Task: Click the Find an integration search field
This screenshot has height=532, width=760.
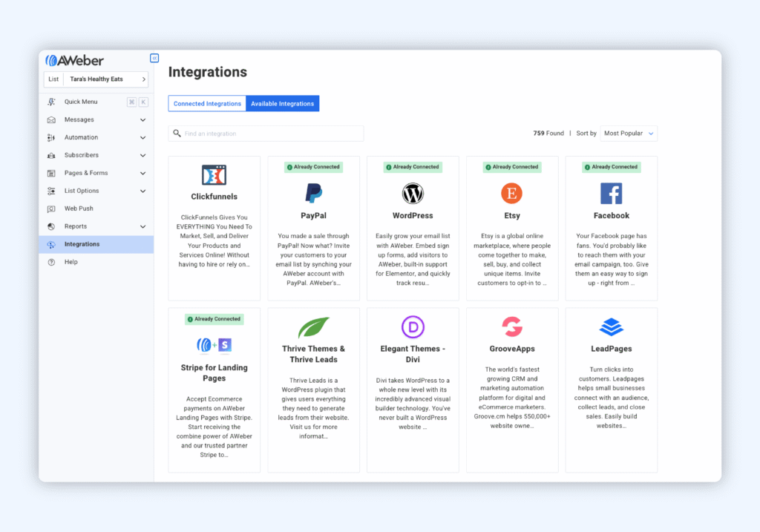Action: (266, 134)
